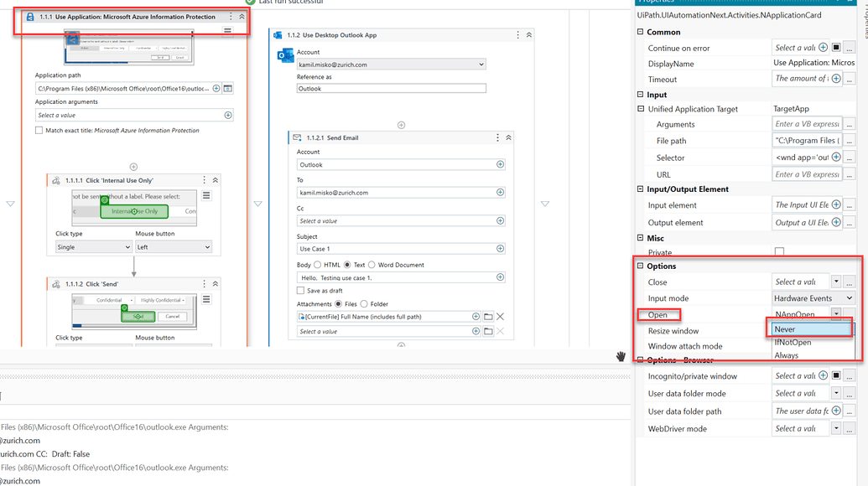Collapse the Use Application activity card

pyautogui.click(x=242, y=17)
